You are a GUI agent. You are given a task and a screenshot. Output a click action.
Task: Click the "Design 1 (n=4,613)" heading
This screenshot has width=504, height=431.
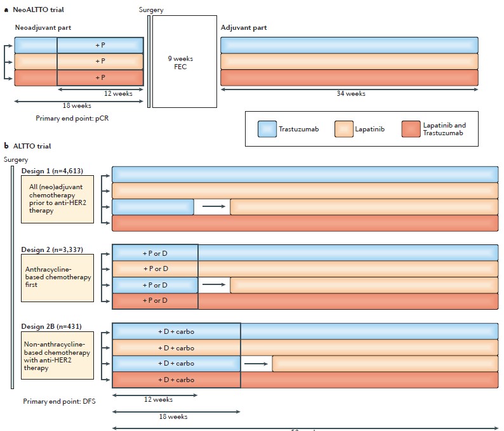(x=52, y=171)
